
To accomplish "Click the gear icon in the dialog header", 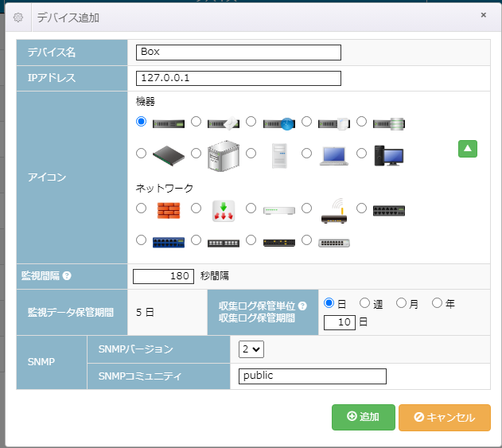I will pos(18,18).
